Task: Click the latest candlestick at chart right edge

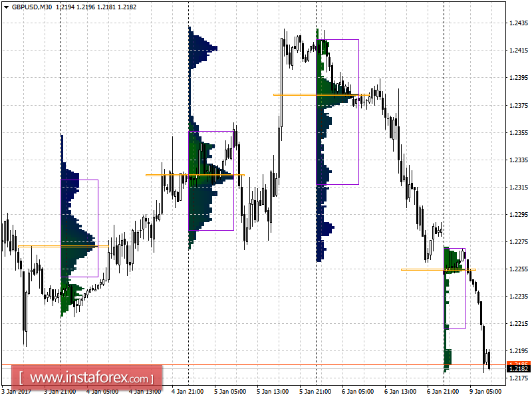Action: point(487,359)
